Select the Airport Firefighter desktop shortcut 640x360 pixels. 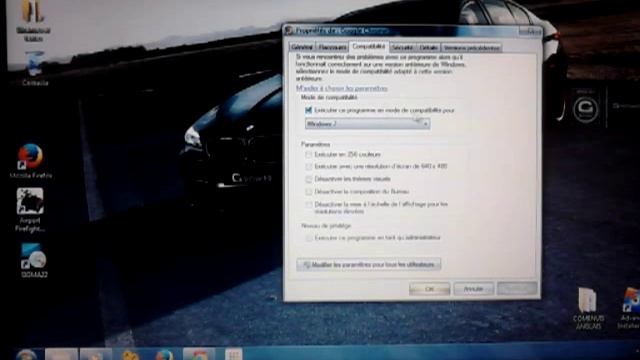click(30, 210)
